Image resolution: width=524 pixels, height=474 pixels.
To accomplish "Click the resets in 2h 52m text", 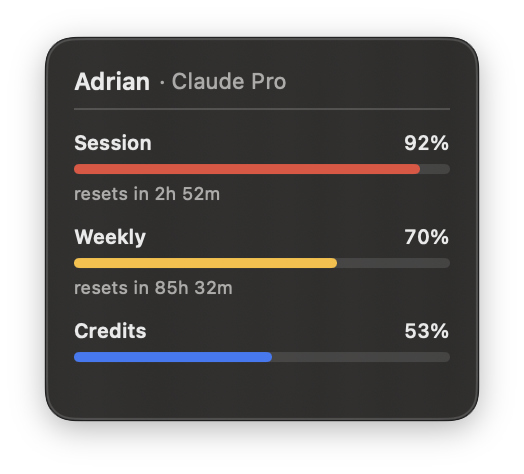I will pyautogui.click(x=147, y=194).
